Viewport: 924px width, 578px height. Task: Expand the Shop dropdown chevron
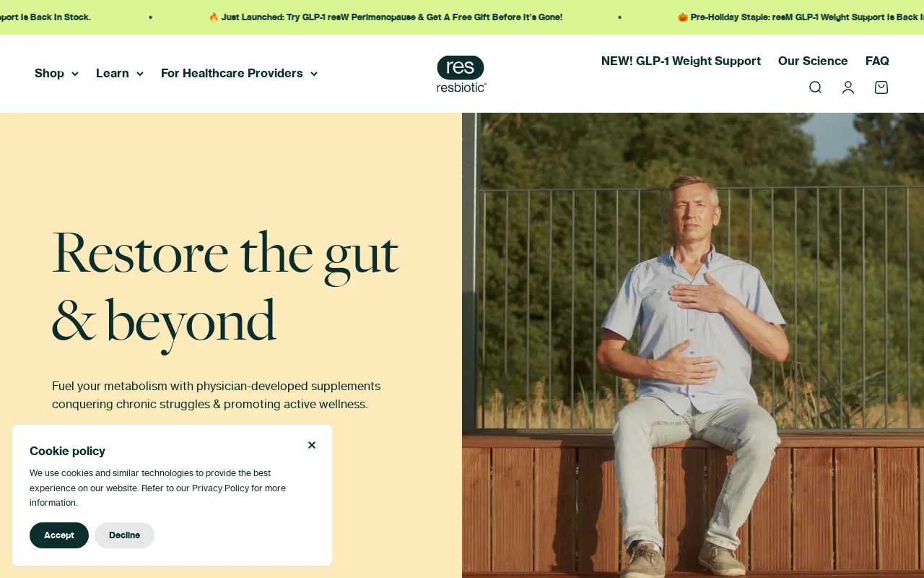(74, 74)
